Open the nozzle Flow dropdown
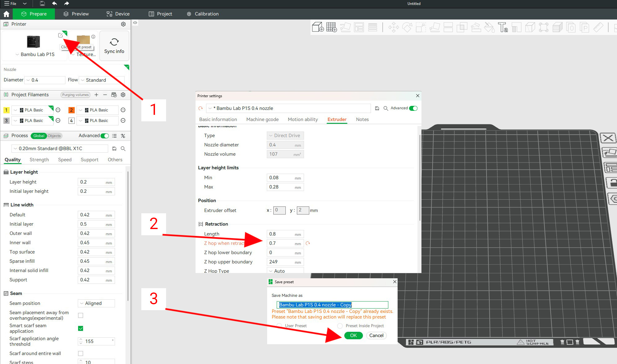This screenshot has height=364, width=617. click(x=102, y=80)
